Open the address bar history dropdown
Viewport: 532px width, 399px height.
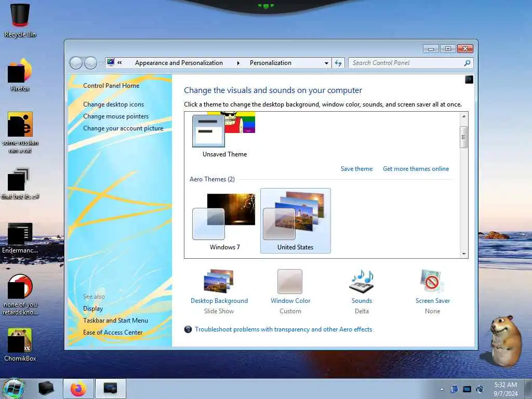326,63
